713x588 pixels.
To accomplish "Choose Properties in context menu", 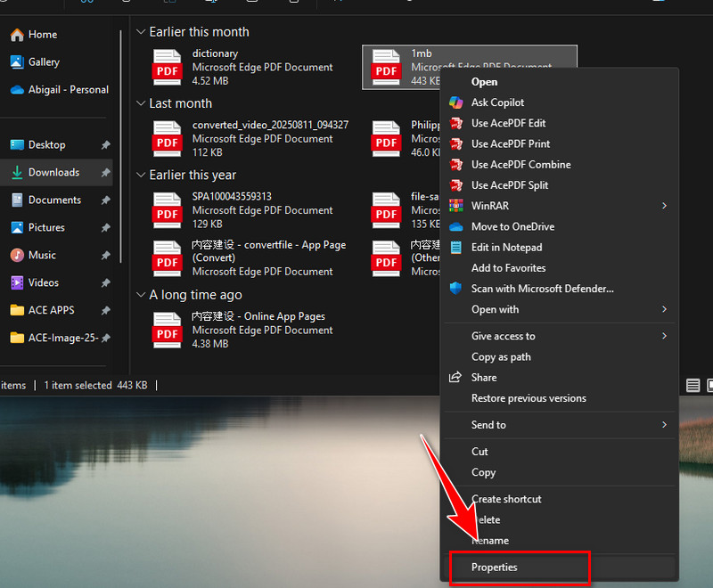I will [560, 568].
